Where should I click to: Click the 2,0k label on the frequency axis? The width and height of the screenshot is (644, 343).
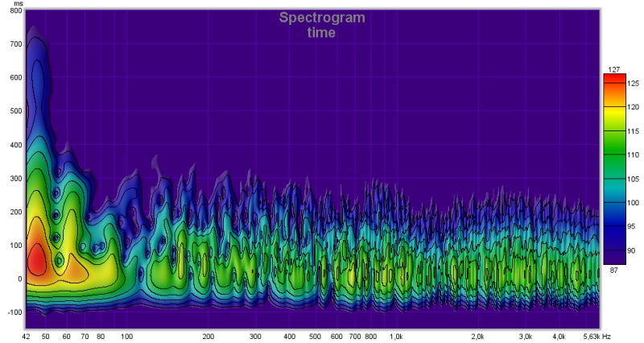tap(477, 337)
